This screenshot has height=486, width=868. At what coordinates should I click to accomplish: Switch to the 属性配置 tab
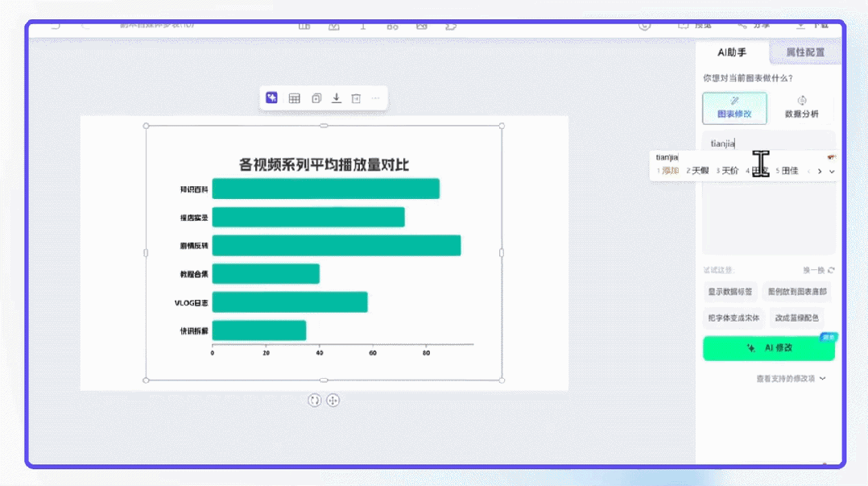[x=804, y=52]
